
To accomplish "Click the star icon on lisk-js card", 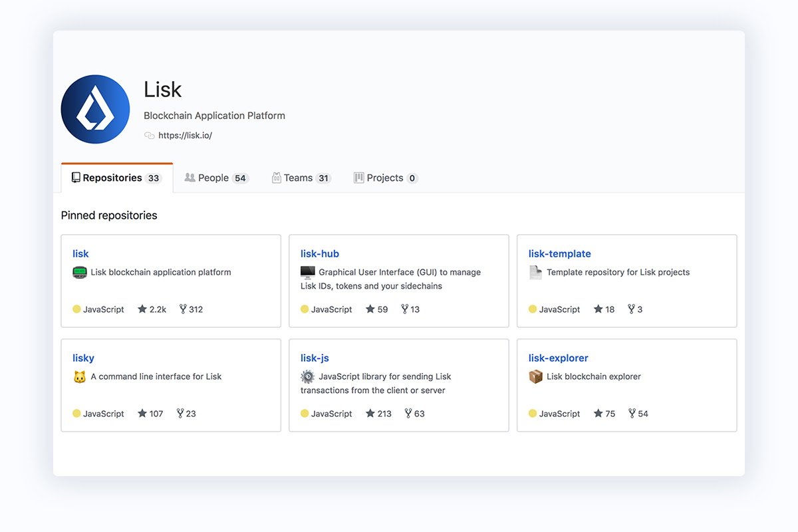I will tap(370, 413).
